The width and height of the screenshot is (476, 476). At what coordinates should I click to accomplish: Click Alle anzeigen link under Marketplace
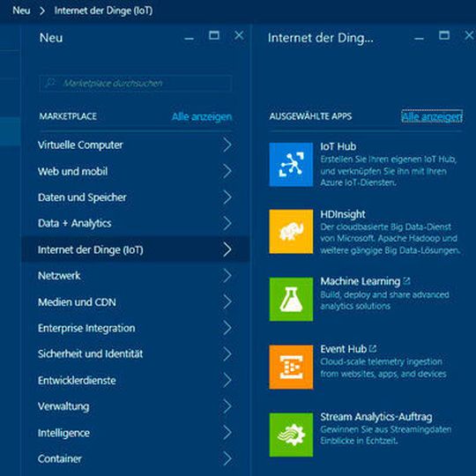point(202,116)
